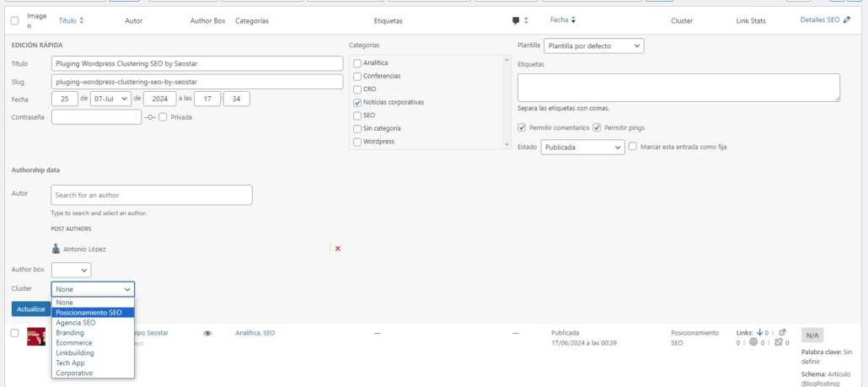This screenshot has width=868, height=387.
Task: Click the comments bubble column icon
Action: pyautogui.click(x=516, y=20)
